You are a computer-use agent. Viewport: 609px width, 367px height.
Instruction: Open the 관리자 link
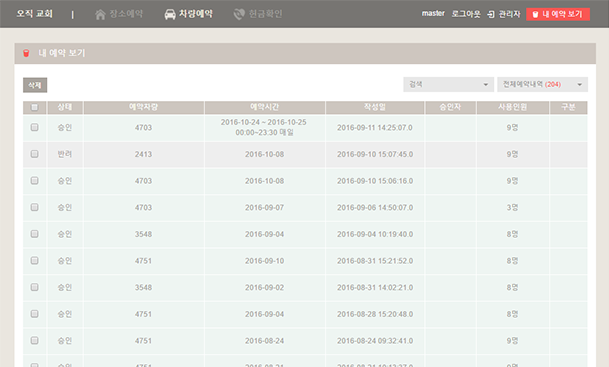pyautogui.click(x=509, y=14)
